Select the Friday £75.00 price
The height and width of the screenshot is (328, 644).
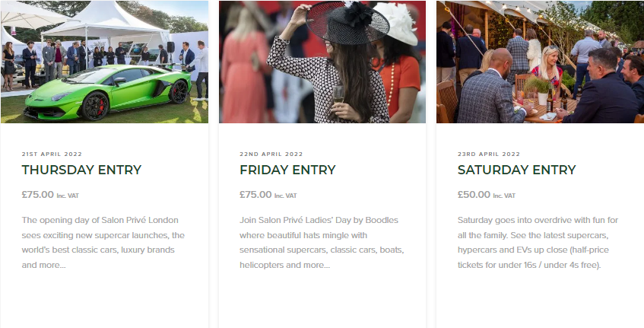click(255, 194)
